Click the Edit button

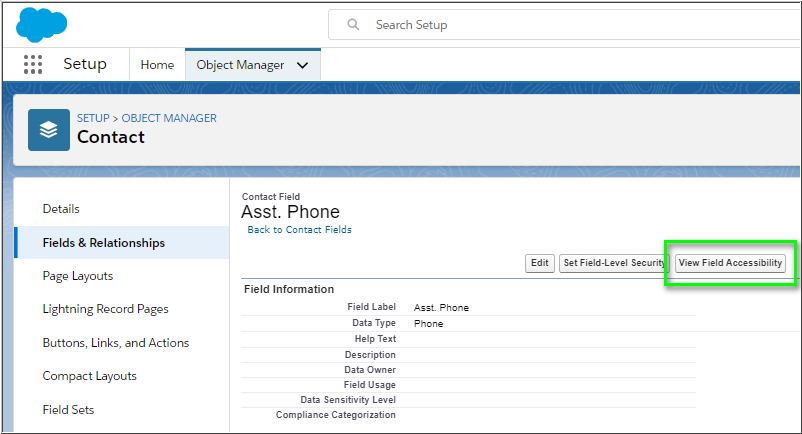tap(540, 263)
